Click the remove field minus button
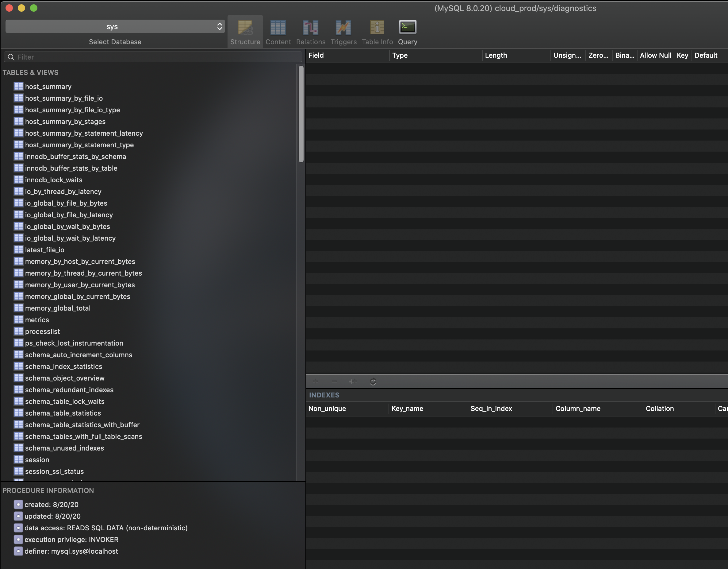The width and height of the screenshot is (728, 569). 334,381
